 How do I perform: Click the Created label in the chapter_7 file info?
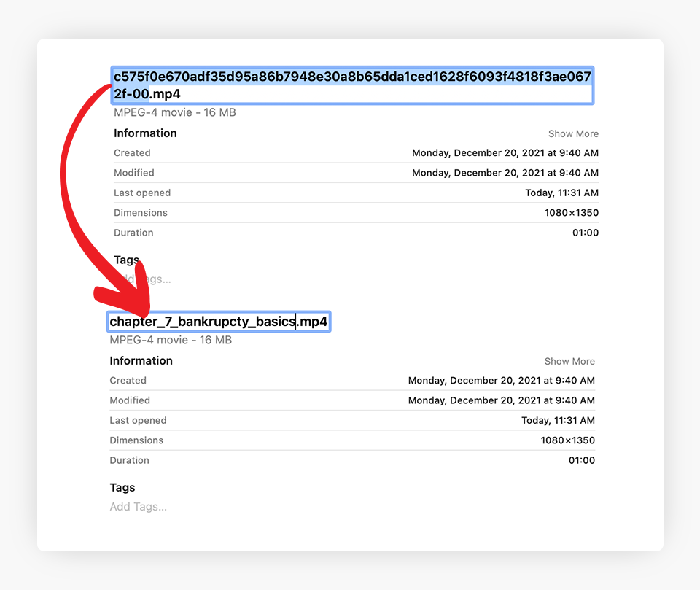coord(128,381)
